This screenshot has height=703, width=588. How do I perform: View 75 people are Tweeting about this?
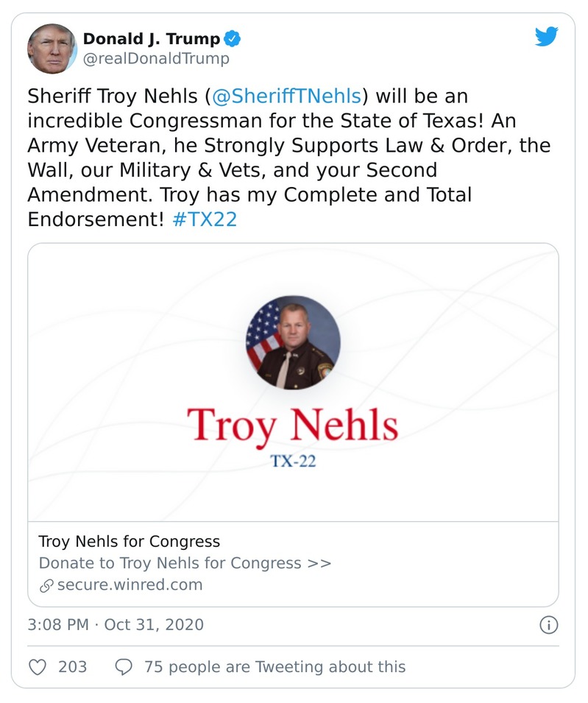(274, 667)
